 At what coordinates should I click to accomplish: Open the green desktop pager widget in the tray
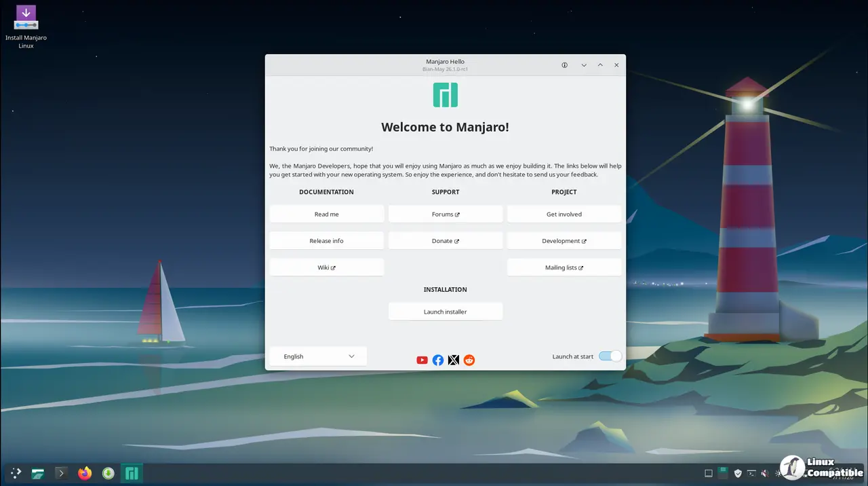[724, 472]
